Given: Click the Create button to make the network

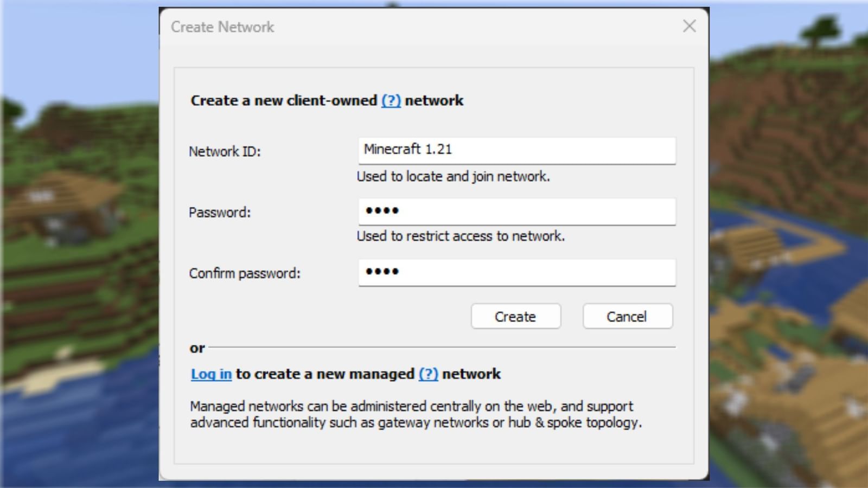Looking at the screenshot, I should (515, 316).
